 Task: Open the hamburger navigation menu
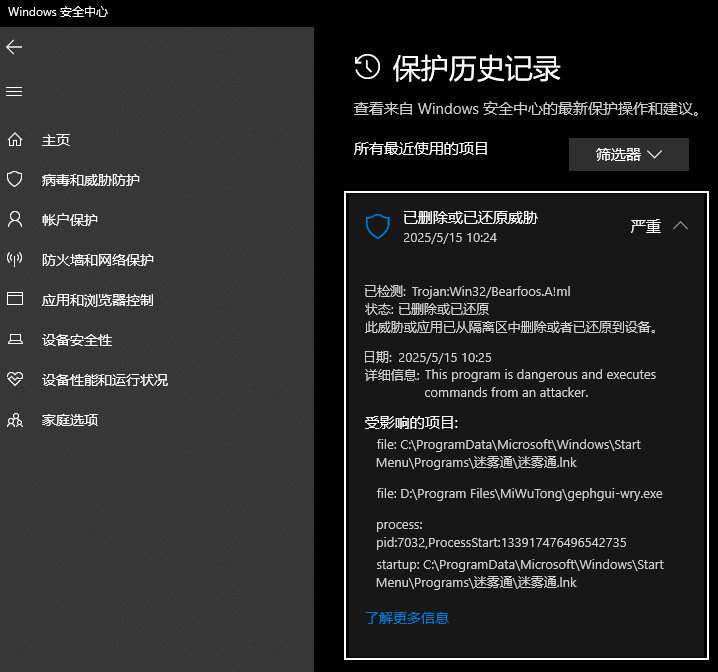point(14,92)
